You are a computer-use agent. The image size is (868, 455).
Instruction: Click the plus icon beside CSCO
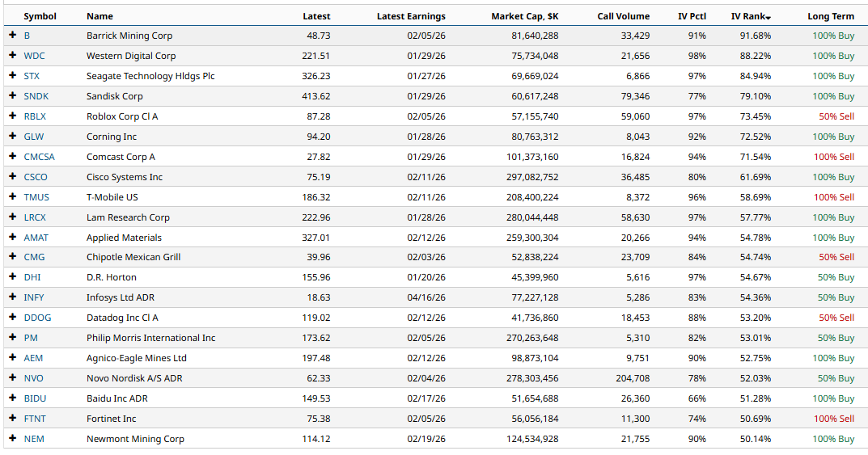click(x=12, y=177)
